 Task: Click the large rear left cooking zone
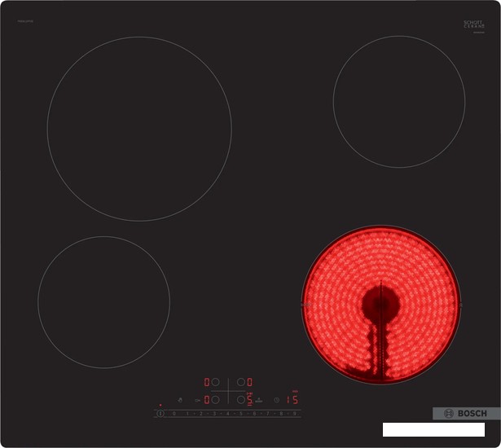point(139,129)
